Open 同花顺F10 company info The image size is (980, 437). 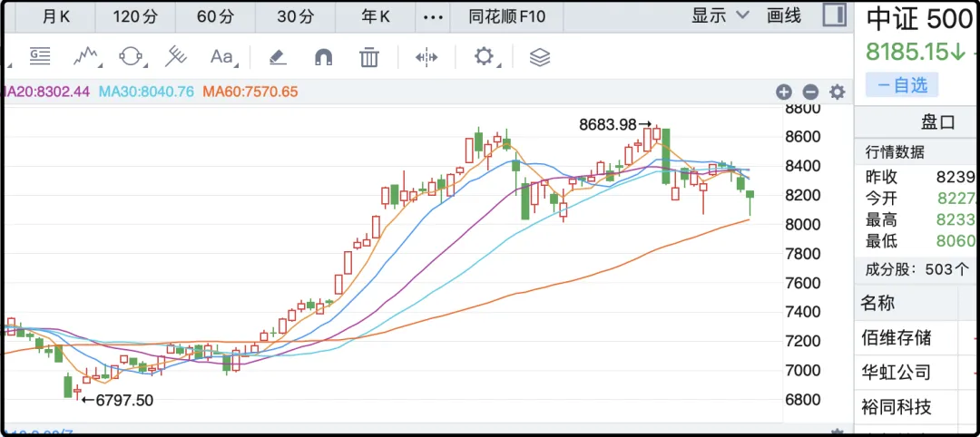point(507,16)
